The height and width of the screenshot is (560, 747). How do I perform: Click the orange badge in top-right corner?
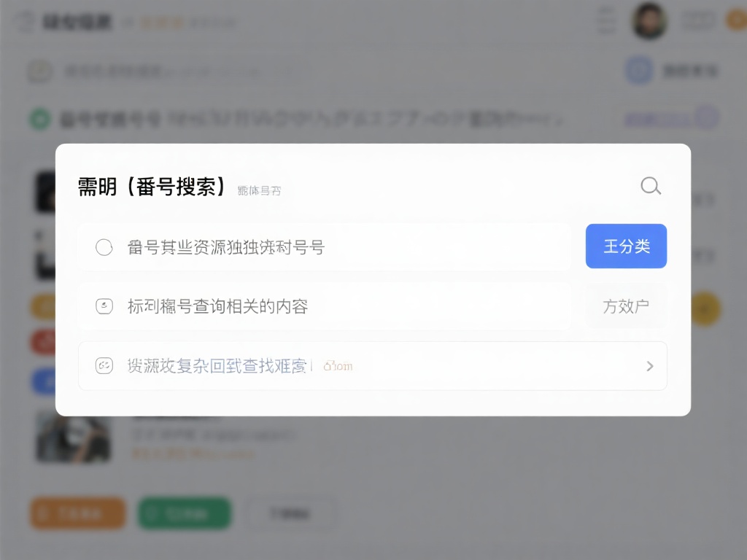coord(736,20)
